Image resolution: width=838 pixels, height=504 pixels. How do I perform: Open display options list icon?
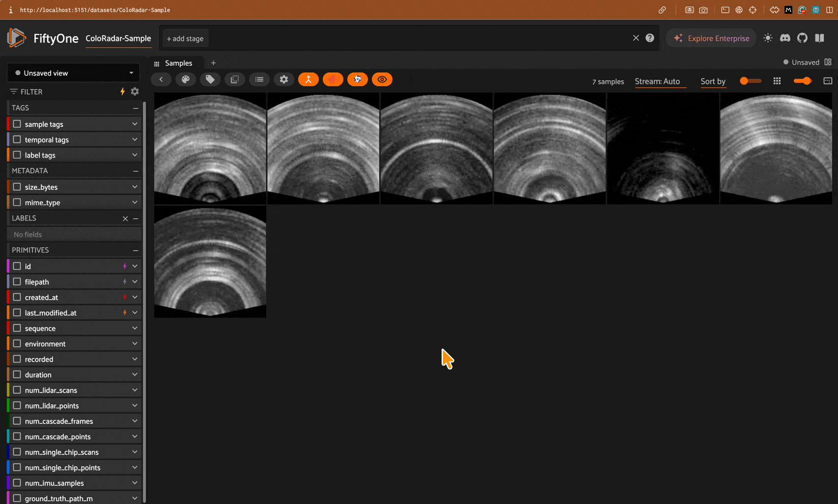click(x=259, y=80)
